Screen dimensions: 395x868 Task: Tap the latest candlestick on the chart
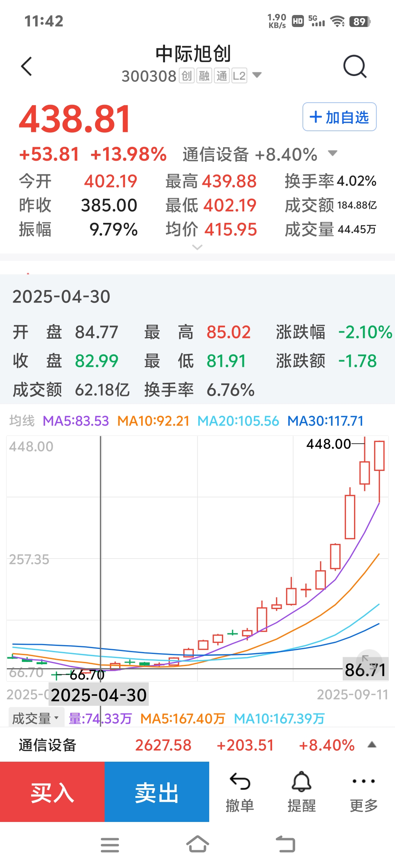point(379,471)
